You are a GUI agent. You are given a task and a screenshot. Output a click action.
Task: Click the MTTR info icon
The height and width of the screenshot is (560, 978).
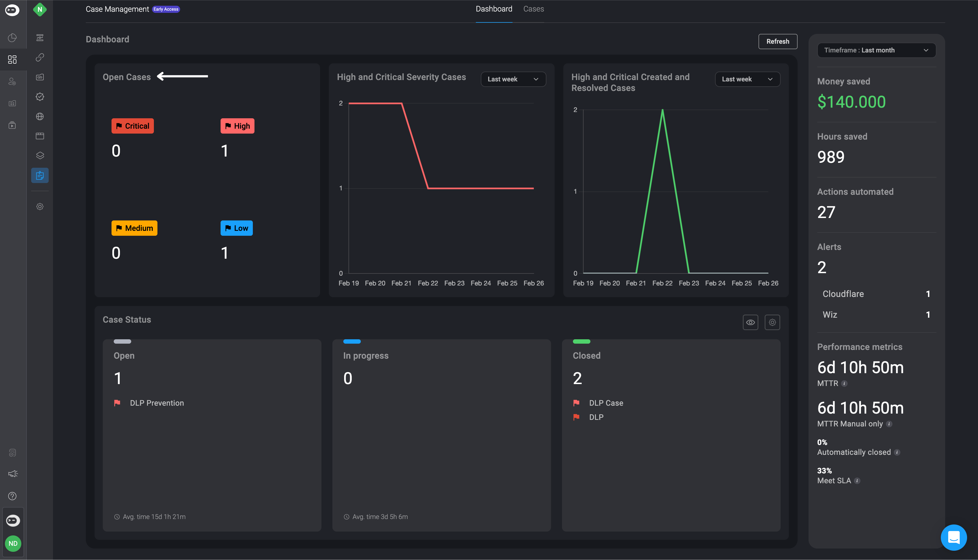(x=844, y=384)
